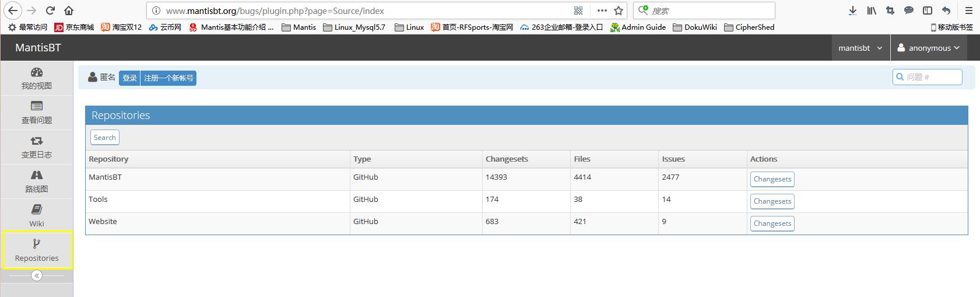Open the Wiki book icon in sidebar
Image resolution: width=980 pixels, height=297 pixels.
pyautogui.click(x=37, y=209)
